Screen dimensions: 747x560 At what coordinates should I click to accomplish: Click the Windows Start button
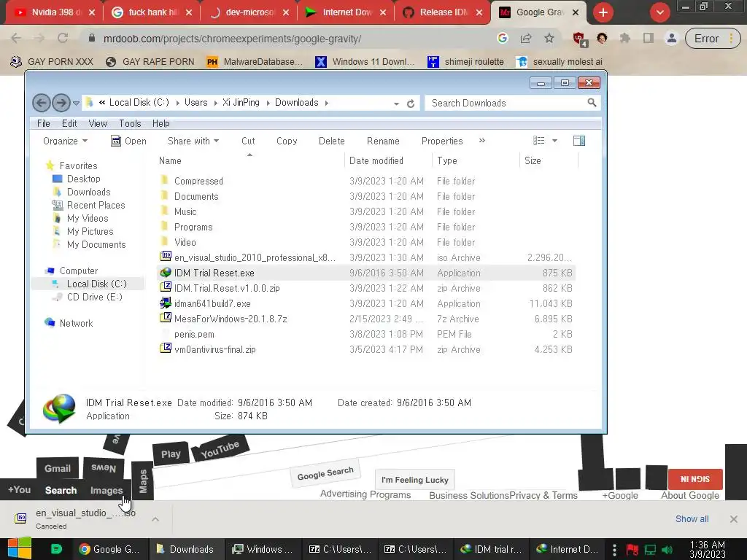pyautogui.click(x=20, y=548)
